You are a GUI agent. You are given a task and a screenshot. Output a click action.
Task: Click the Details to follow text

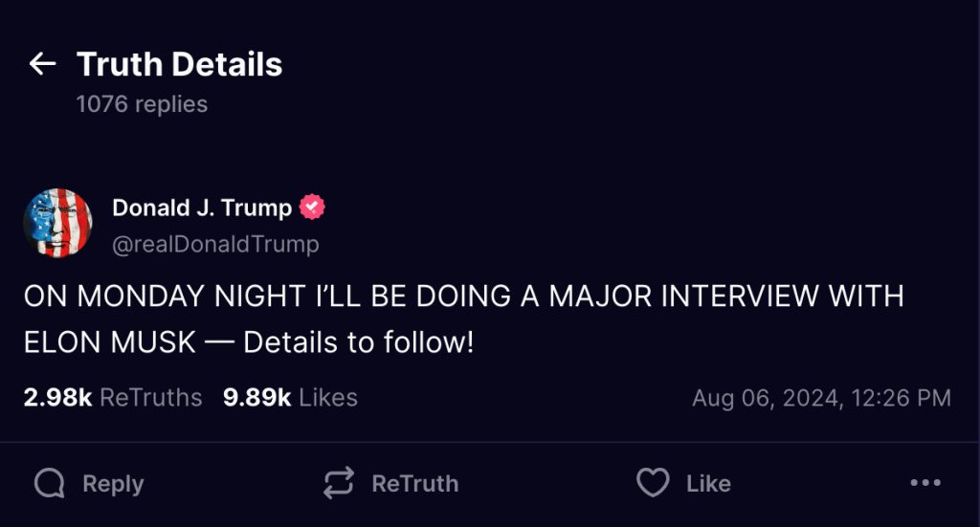359,342
